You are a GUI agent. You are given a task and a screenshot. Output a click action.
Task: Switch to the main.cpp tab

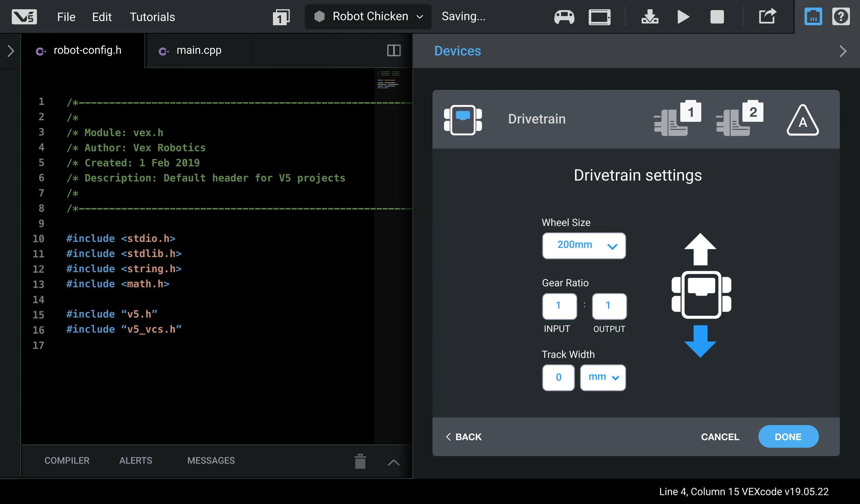(198, 50)
